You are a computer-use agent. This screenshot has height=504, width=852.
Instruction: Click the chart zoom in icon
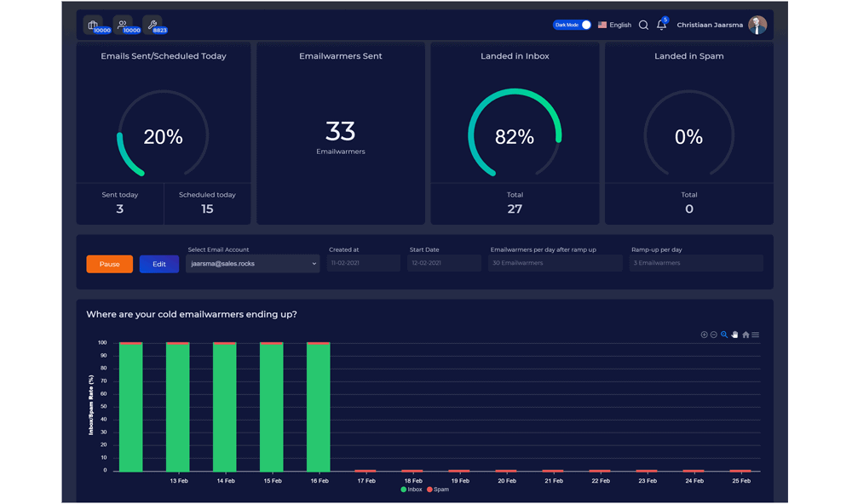(x=704, y=335)
